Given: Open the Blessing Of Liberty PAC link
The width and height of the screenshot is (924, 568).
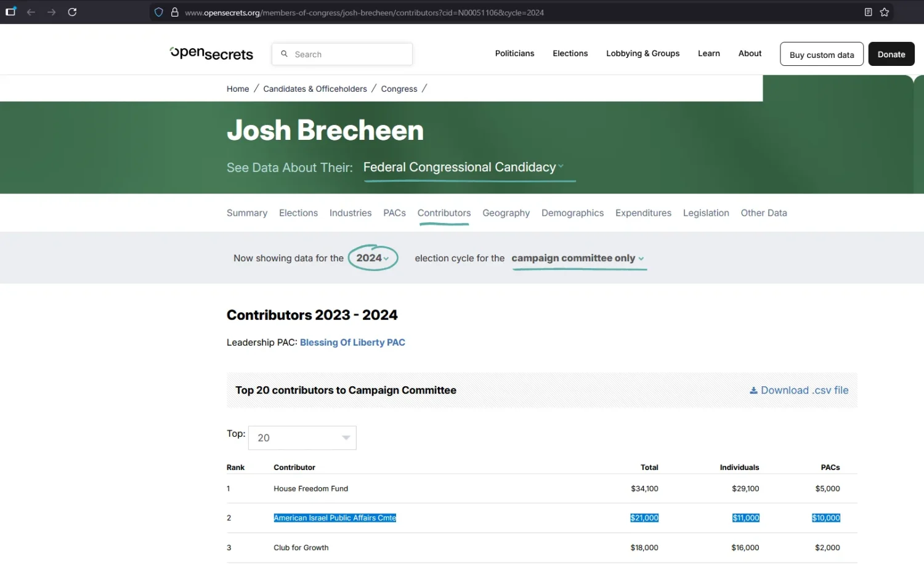Looking at the screenshot, I should (352, 343).
